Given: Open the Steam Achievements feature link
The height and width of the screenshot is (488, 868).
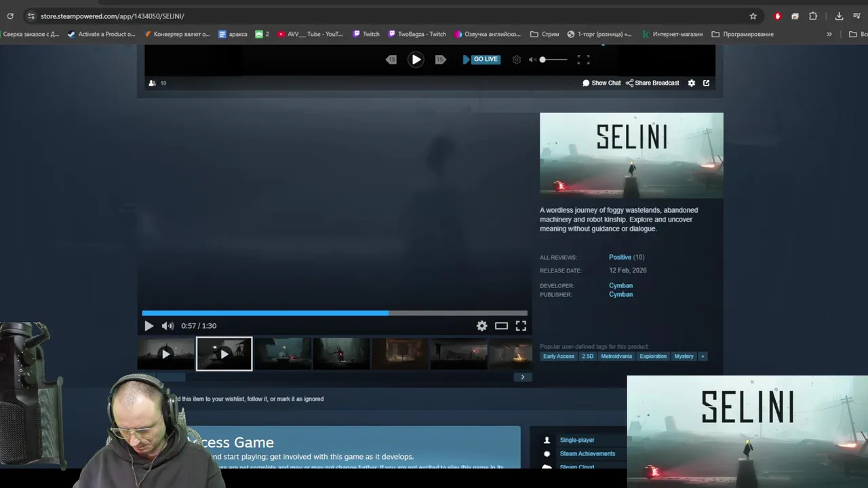Looking at the screenshot, I should point(587,453).
